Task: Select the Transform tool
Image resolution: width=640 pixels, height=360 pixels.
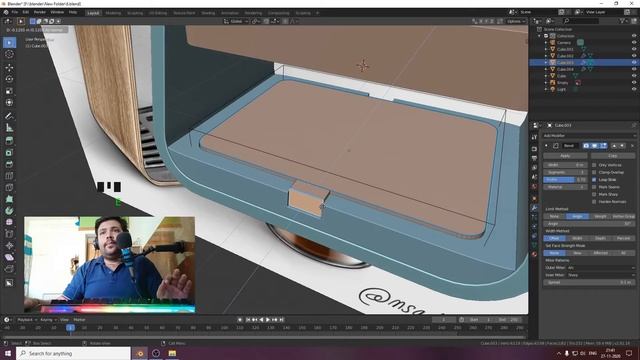Action: tap(9, 102)
